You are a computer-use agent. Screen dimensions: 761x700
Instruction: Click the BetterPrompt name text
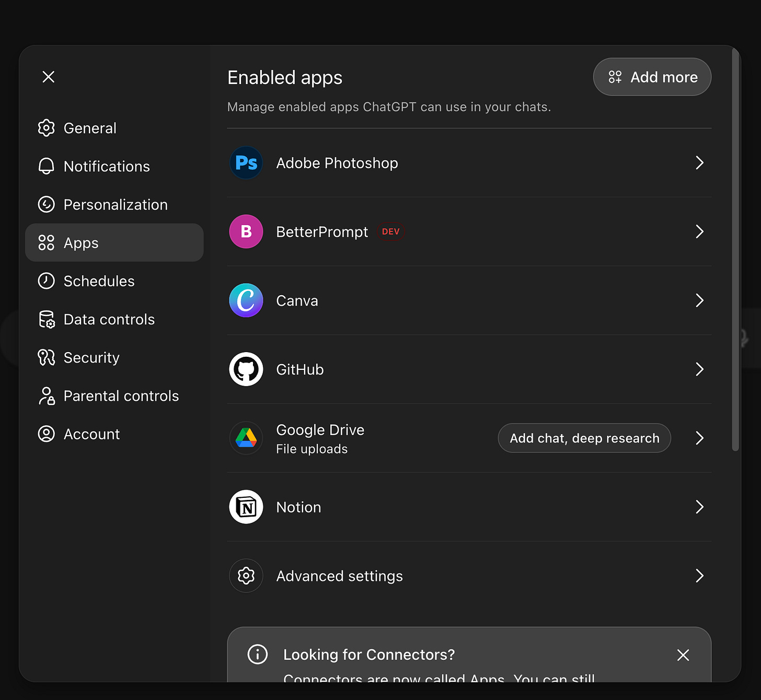pos(322,232)
